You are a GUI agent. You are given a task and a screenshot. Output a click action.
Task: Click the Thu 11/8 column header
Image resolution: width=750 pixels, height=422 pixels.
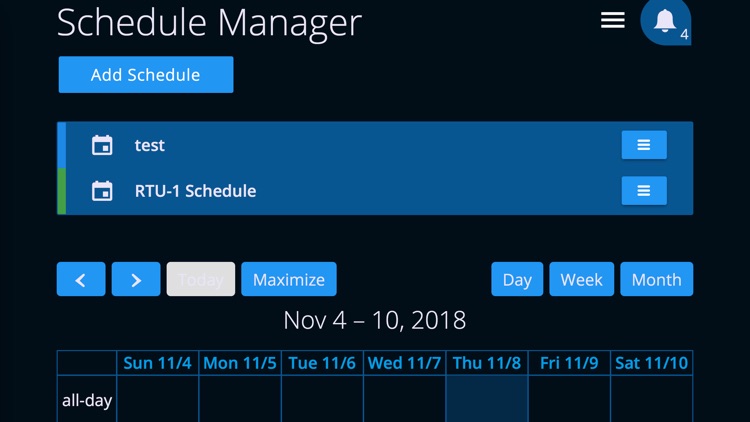[x=487, y=363]
